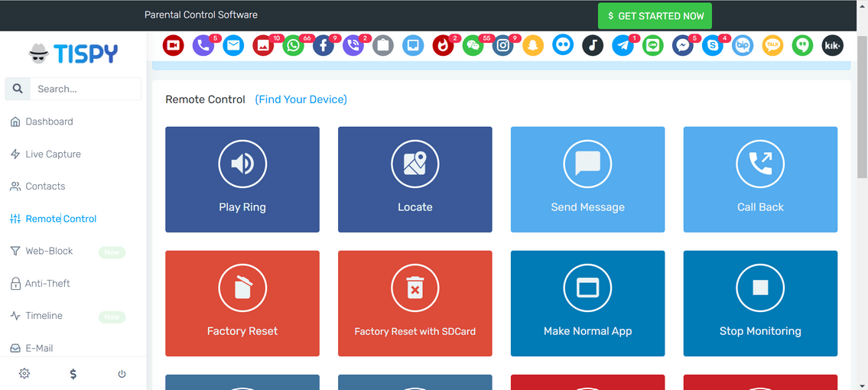Open the purple phone calls icon
868x390 pixels.
point(203,45)
